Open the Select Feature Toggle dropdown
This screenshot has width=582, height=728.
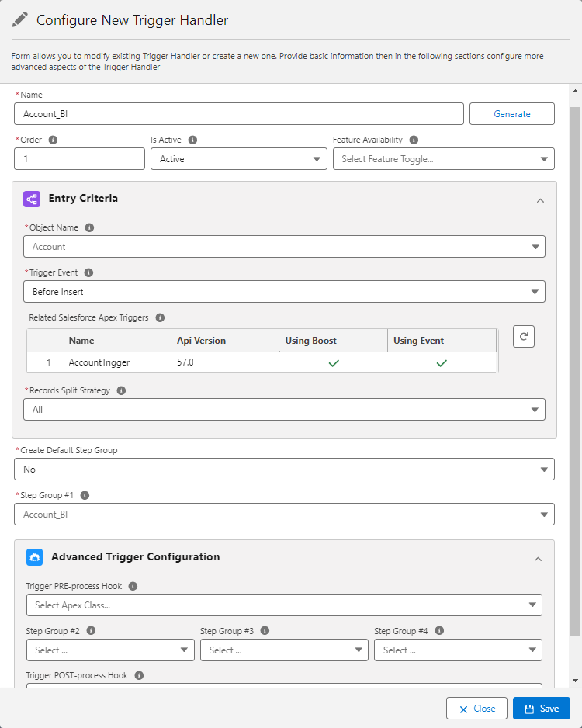(x=443, y=159)
